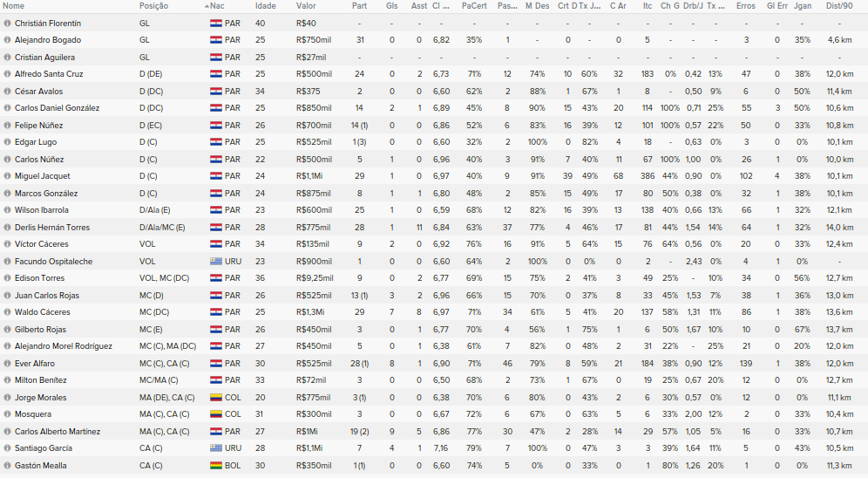Open info icon beside Christián Florentín
Screen dimensions: 868x478
point(7,24)
